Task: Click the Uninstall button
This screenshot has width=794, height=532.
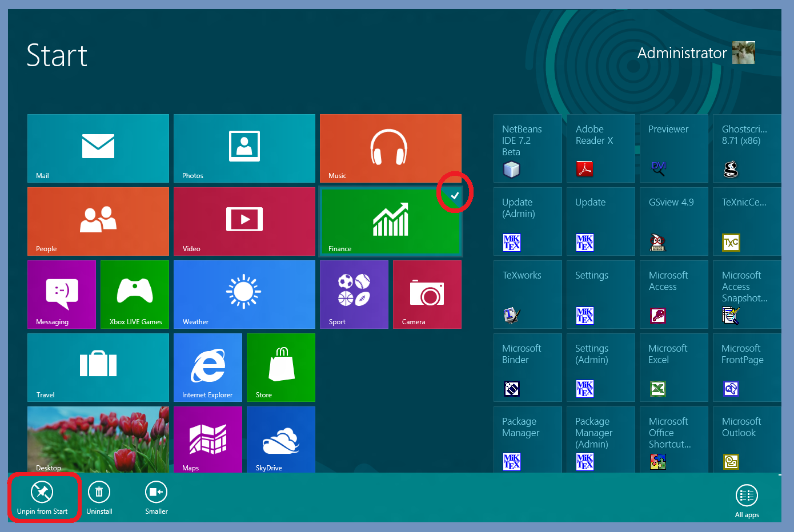Action: tap(99, 497)
